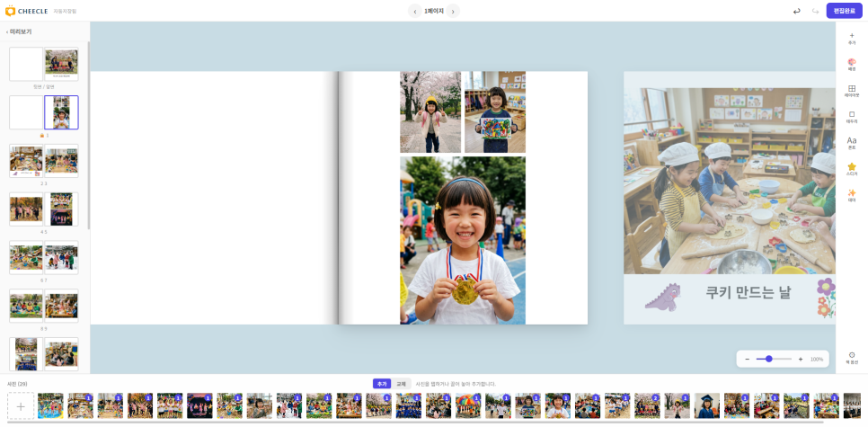This screenshot has width=868, height=427.
Task: Click the dark stage performance photo in tray
Action: click(x=199, y=406)
